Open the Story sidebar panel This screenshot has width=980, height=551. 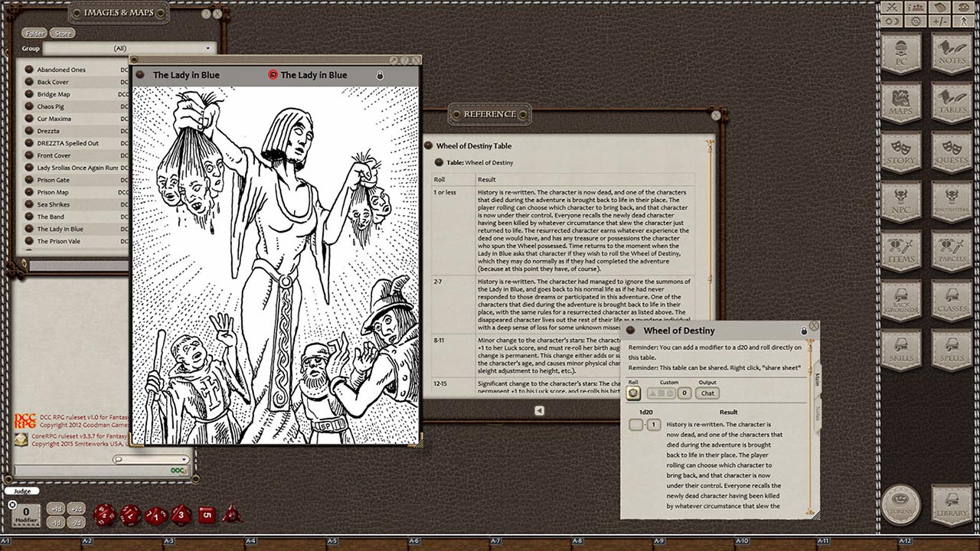click(900, 152)
